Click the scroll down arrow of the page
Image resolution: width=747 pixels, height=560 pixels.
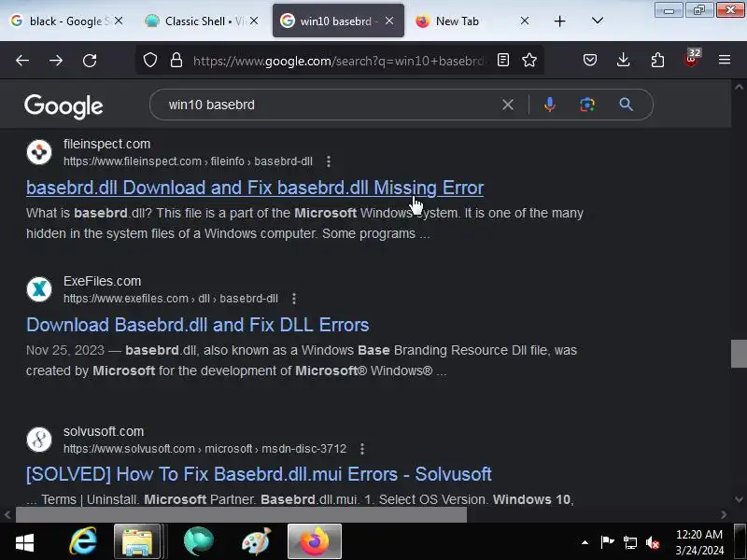point(739,499)
